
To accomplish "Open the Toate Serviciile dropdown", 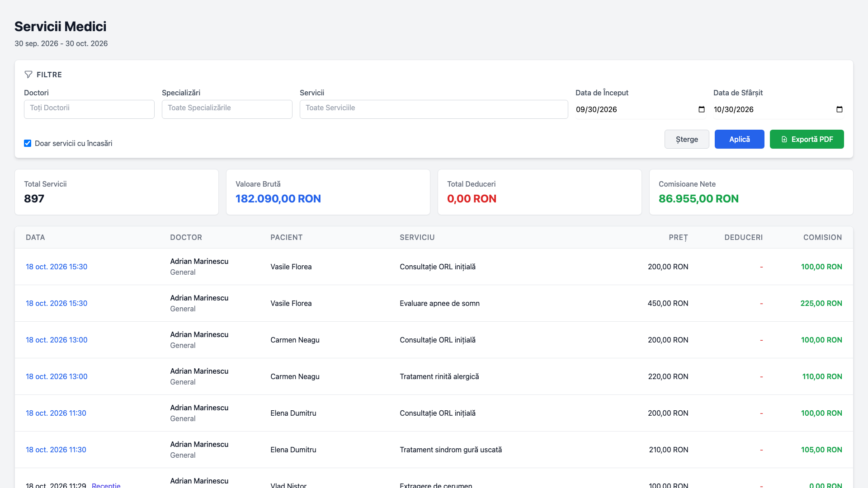I will (434, 109).
